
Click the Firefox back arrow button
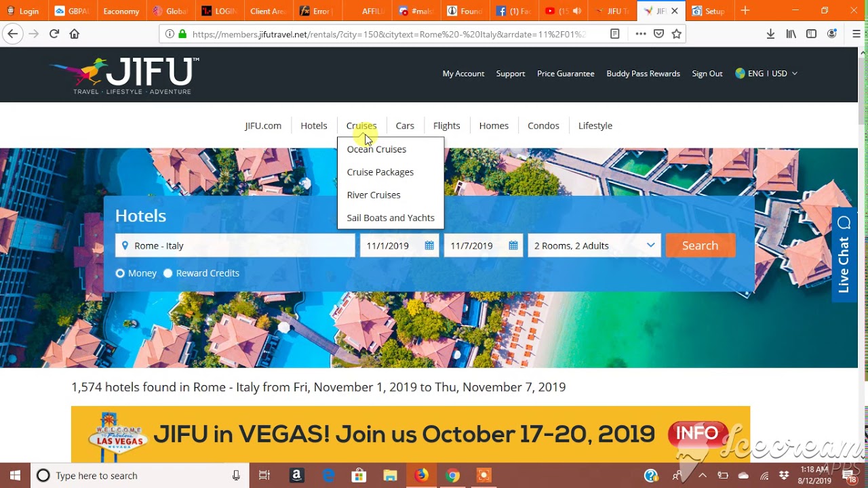[12, 34]
